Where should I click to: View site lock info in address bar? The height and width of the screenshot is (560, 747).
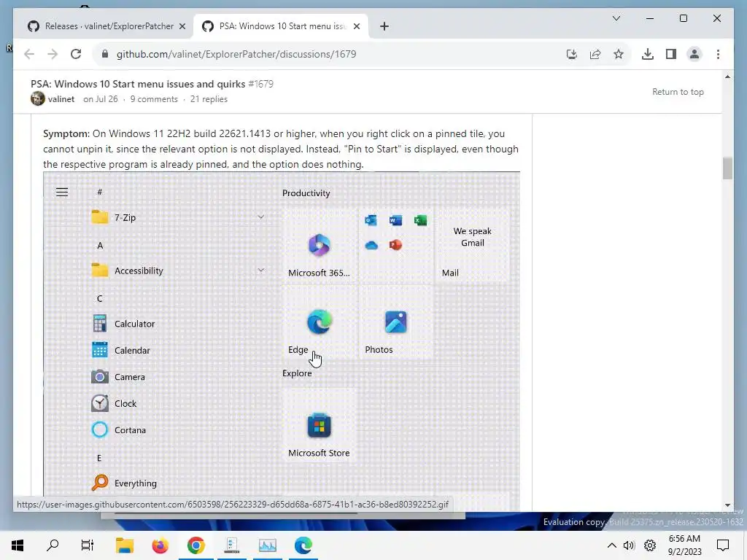(105, 54)
